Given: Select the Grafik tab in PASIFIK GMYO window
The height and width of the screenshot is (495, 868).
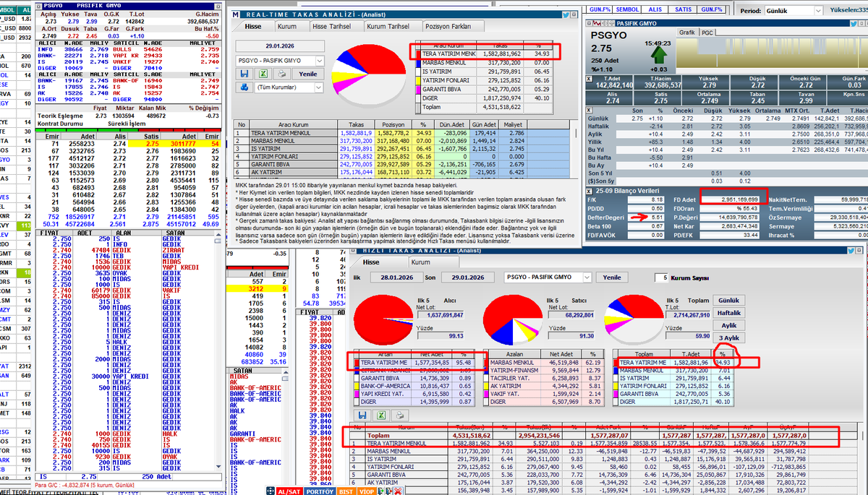Looking at the screenshot, I should point(688,33).
